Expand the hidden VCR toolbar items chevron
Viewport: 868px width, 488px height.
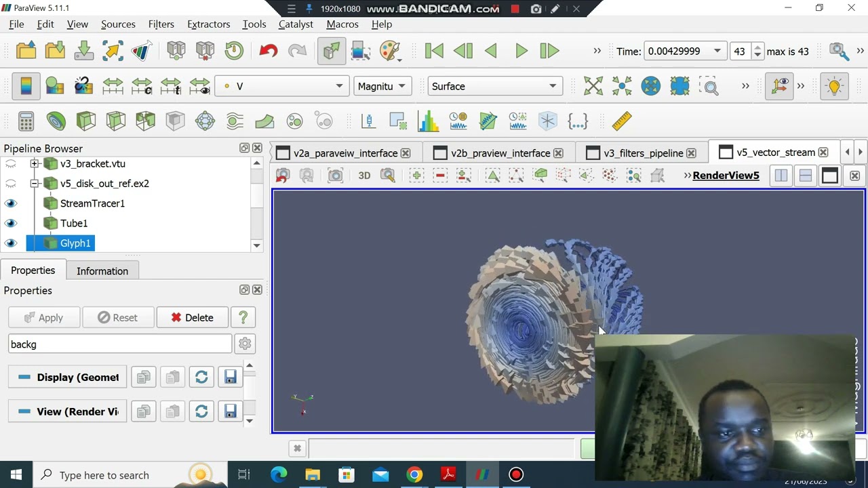pos(597,51)
